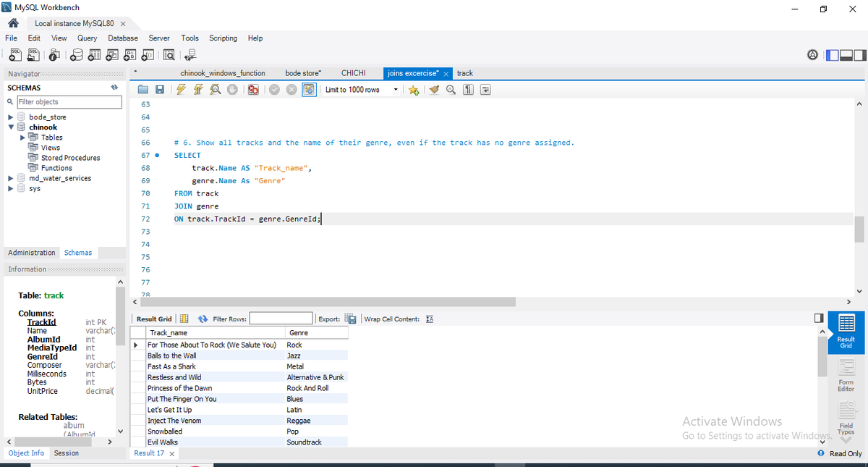The height and width of the screenshot is (467, 868).
Task: Expand the bode_store schema
Action: pyautogui.click(x=10, y=117)
